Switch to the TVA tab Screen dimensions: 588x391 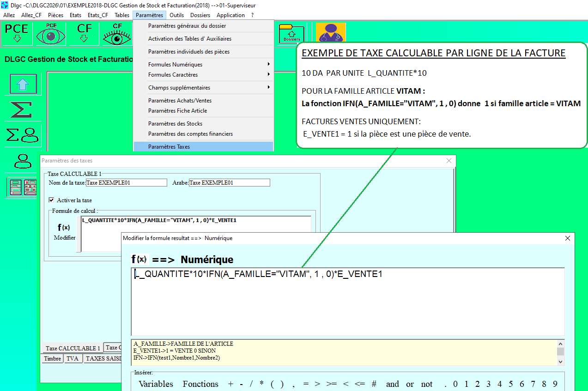pyautogui.click(x=73, y=359)
